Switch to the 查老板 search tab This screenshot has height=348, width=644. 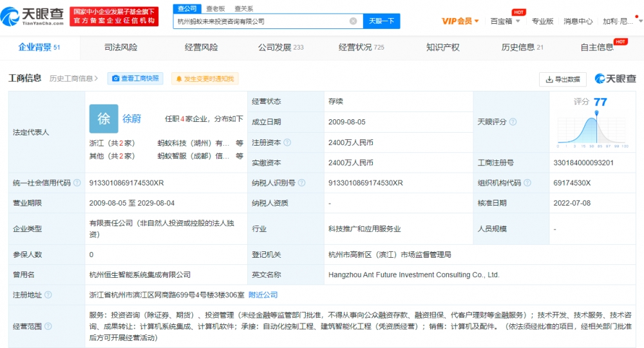tap(215, 8)
